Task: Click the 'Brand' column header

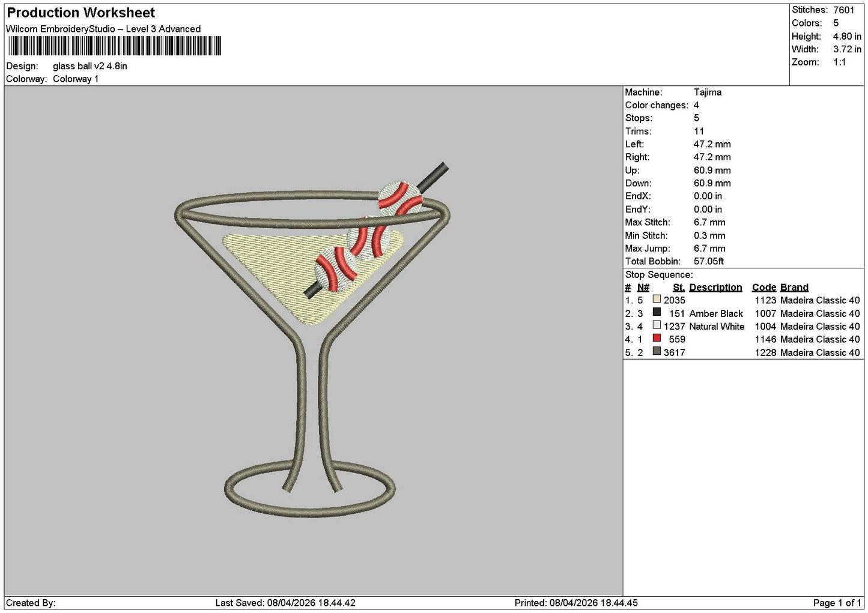Action: coord(794,288)
